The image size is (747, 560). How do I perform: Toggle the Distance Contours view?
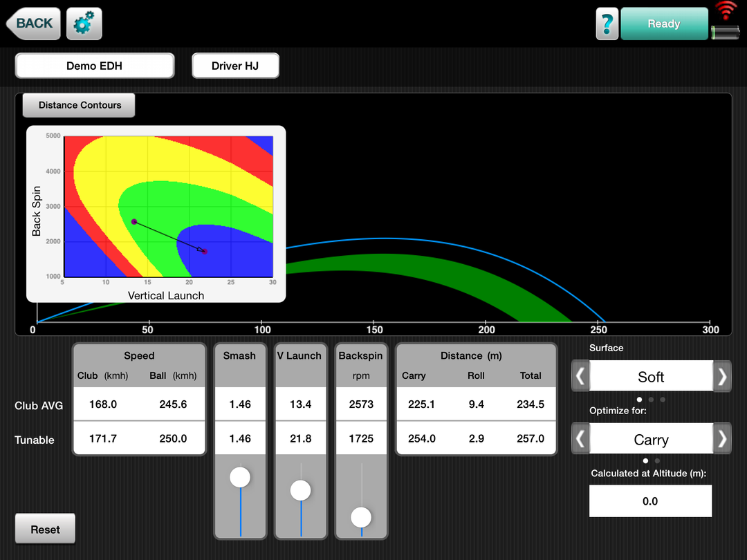(80, 105)
